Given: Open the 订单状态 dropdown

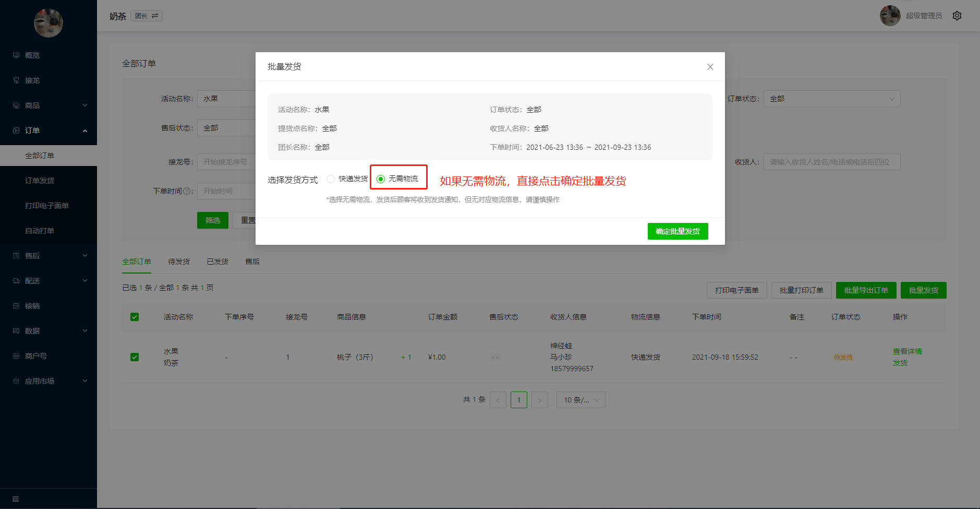Looking at the screenshot, I should pos(832,99).
